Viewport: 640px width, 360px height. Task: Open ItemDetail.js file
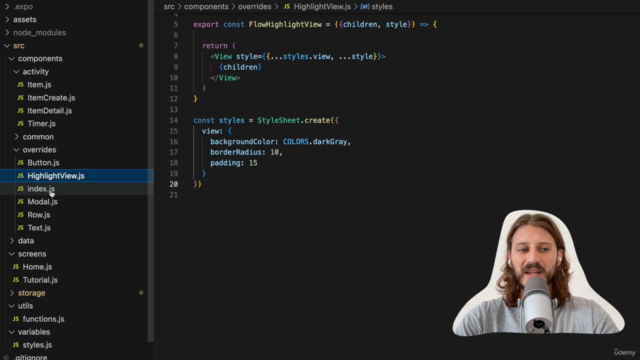pos(49,111)
